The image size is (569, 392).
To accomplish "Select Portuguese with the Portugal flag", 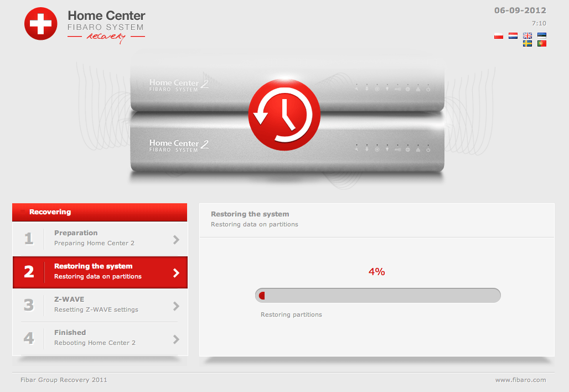I will click(542, 44).
